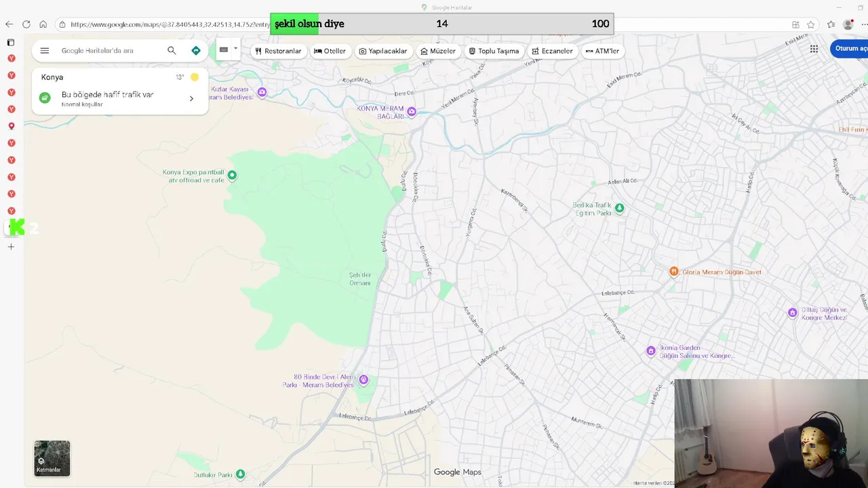Click the Aslan Ali Cd. street label
Screen dimensions: 868x488
pos(623,181)
